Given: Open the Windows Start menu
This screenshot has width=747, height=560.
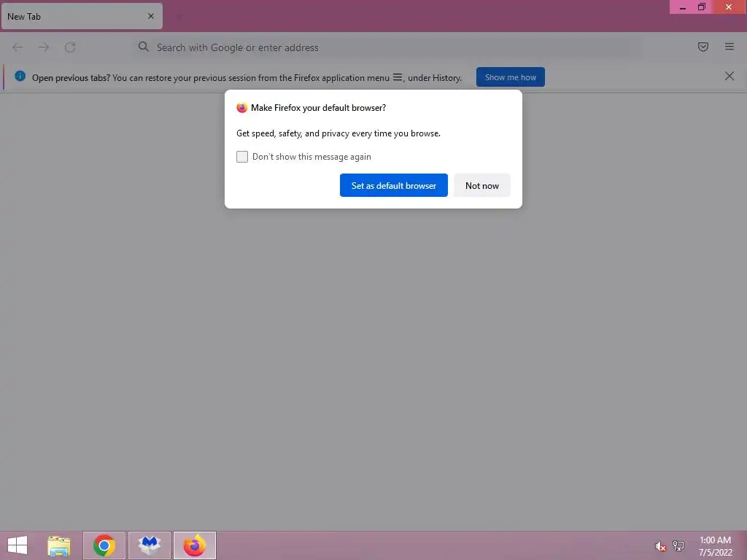Looking at the screenshot, I should 18,545.
